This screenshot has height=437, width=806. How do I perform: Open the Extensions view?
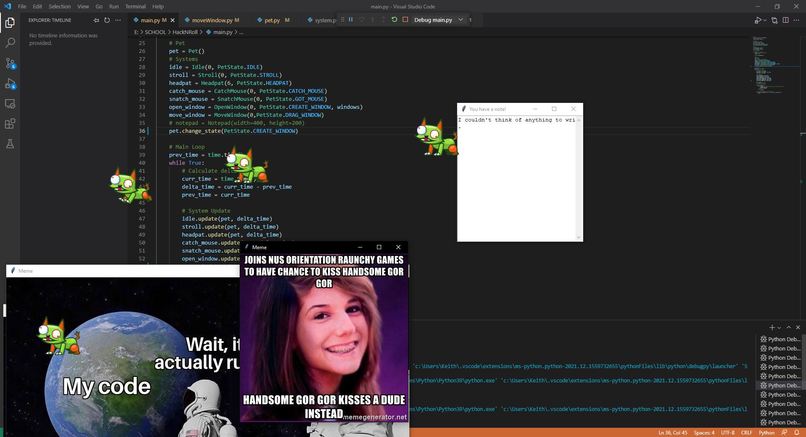click(10, 124)
